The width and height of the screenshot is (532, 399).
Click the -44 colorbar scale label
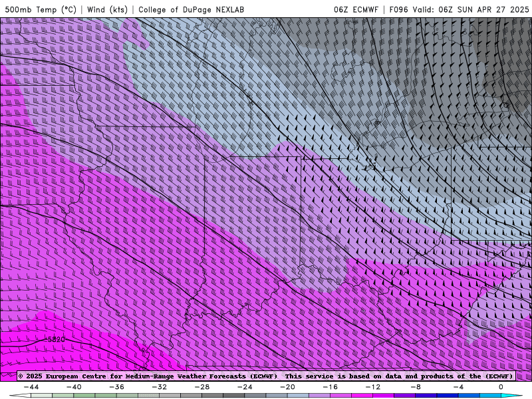[x=31, y=387]
